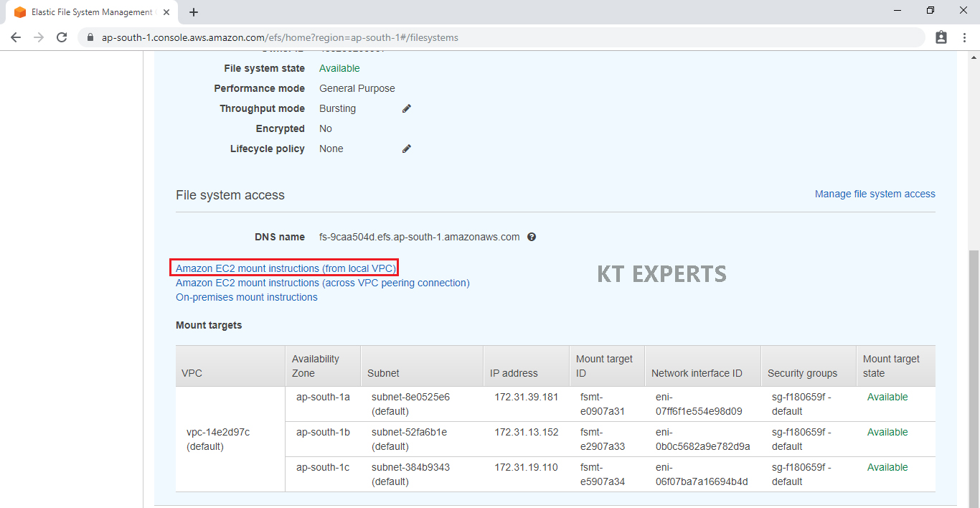This screenshot has height=508, width=980.
Task: Edit the Lifecycle policy with pencil icon
Action: 407,149
